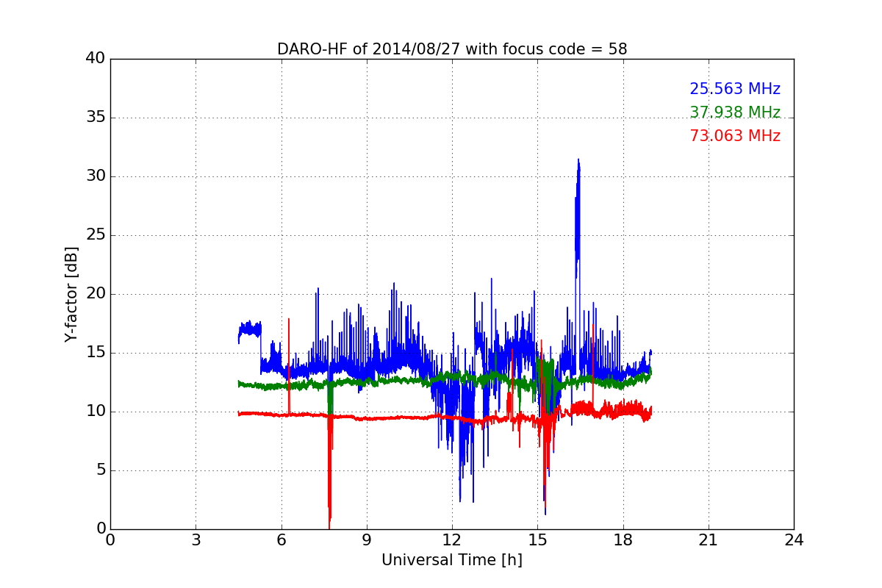Click the plot title 'DARO-HF of 2014/08/27'
Image resolution: width=882 pixels, height=588 pixels.
(x=452, y=49)
